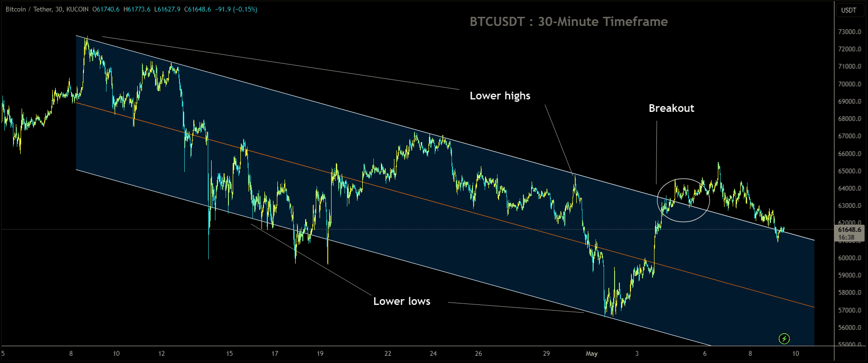The image size is (868, 363).
Task: Click the date 3 on time axis
Action: click(x=637, y=353)
